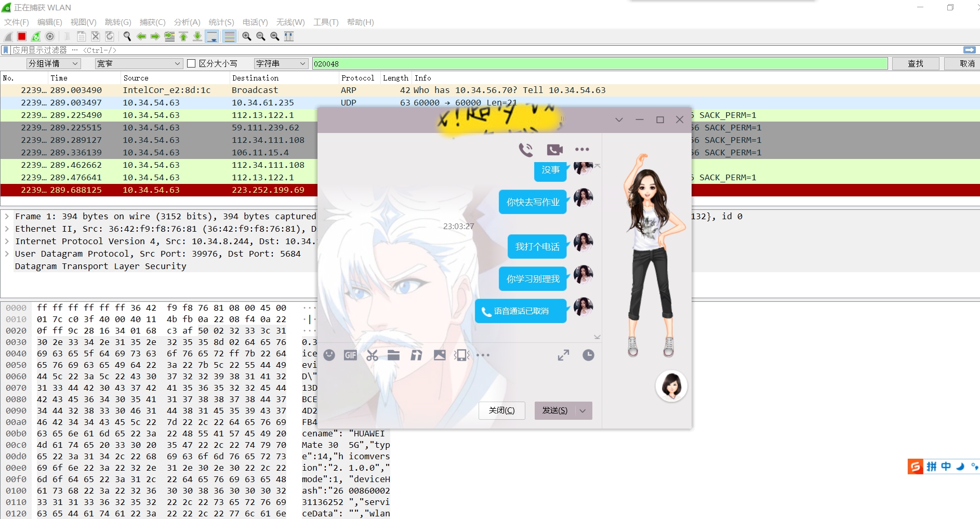Zoom out on packet text
The image size is (980, 519).
pyautogui.click(x=261, y=36)
